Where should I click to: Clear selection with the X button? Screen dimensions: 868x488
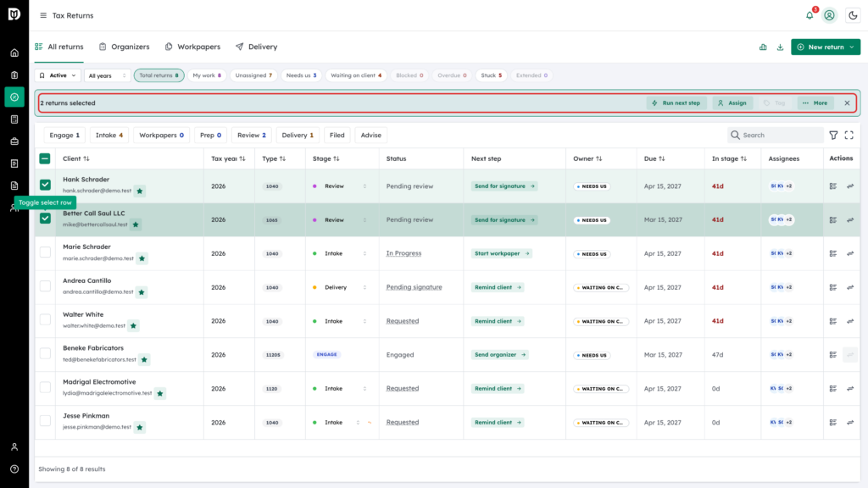click(x=847, y=103)
